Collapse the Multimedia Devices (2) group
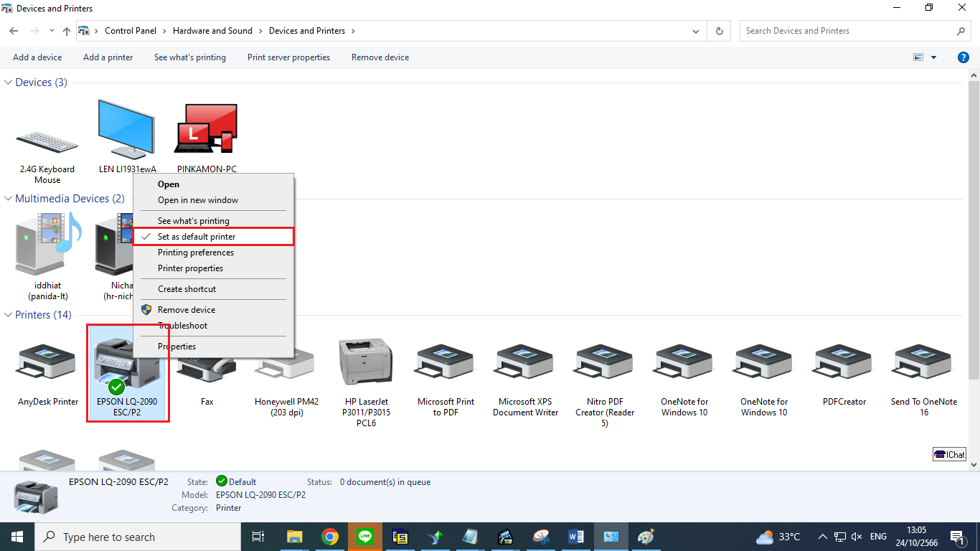 click(x=9, y=199)
